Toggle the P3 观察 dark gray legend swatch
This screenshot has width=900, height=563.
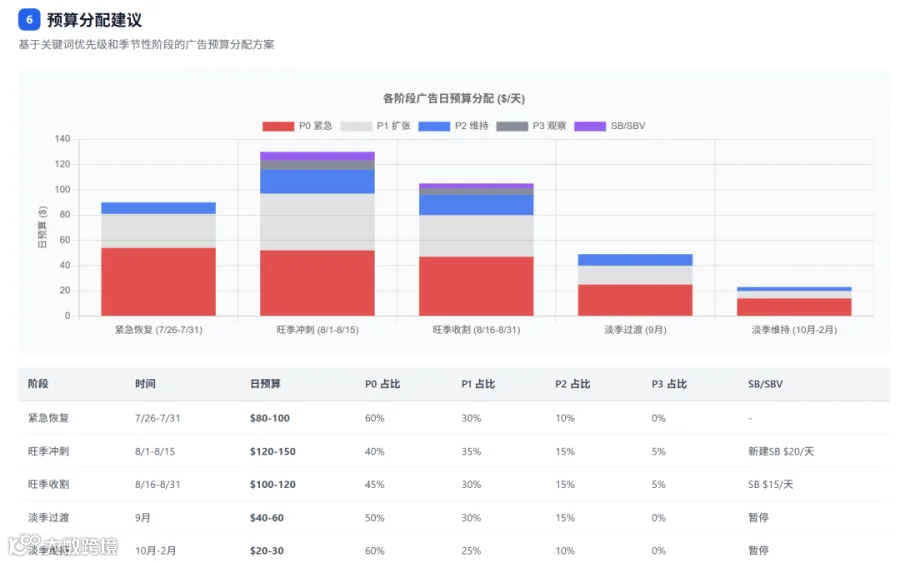click(x=512, y=126)
